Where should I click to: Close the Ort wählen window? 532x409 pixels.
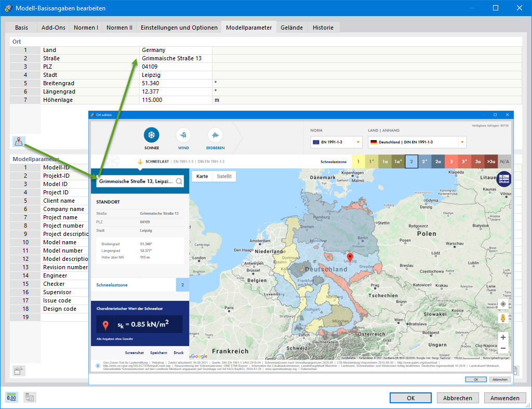pyautogui.click(x=507, y=115)
